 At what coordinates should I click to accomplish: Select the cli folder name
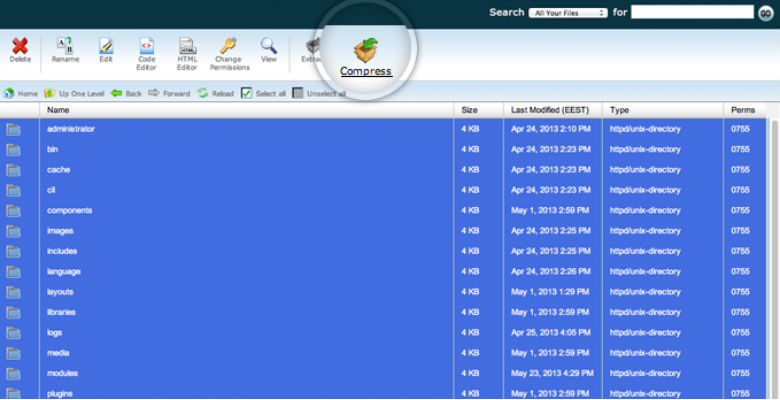pos(51,190)
